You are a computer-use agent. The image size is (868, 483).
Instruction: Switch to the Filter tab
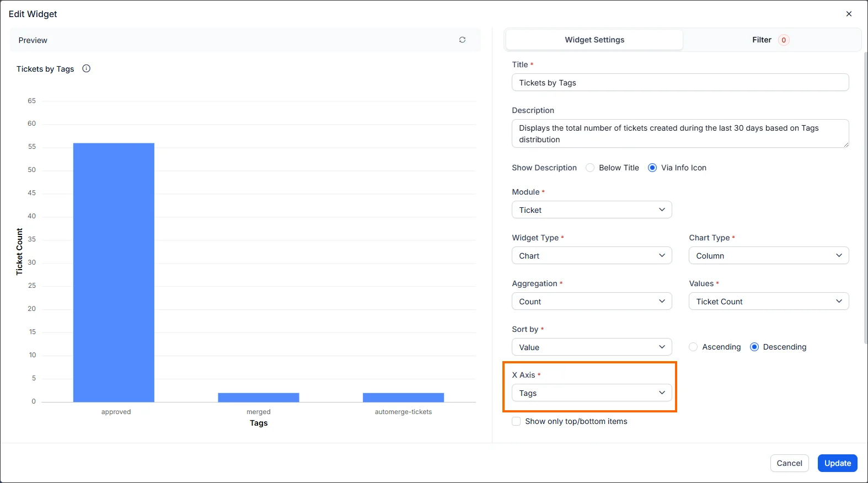tap(770, 40)
